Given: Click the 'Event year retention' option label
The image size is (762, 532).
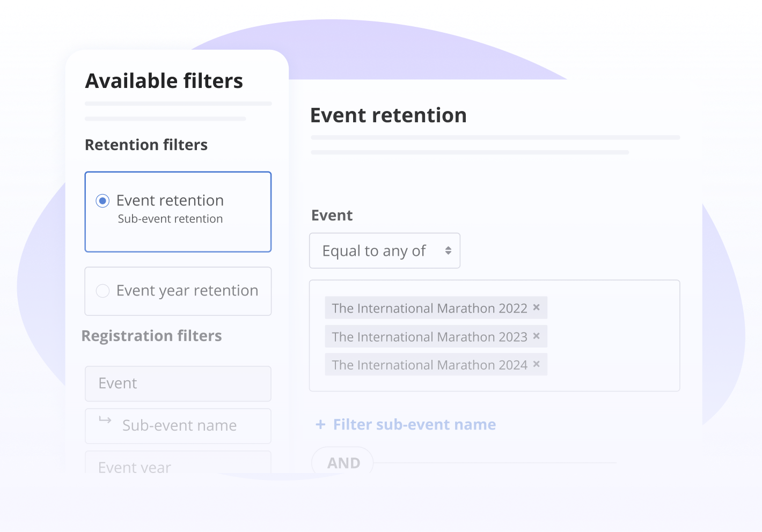Looking at the screenshot, I should [187, 291].
